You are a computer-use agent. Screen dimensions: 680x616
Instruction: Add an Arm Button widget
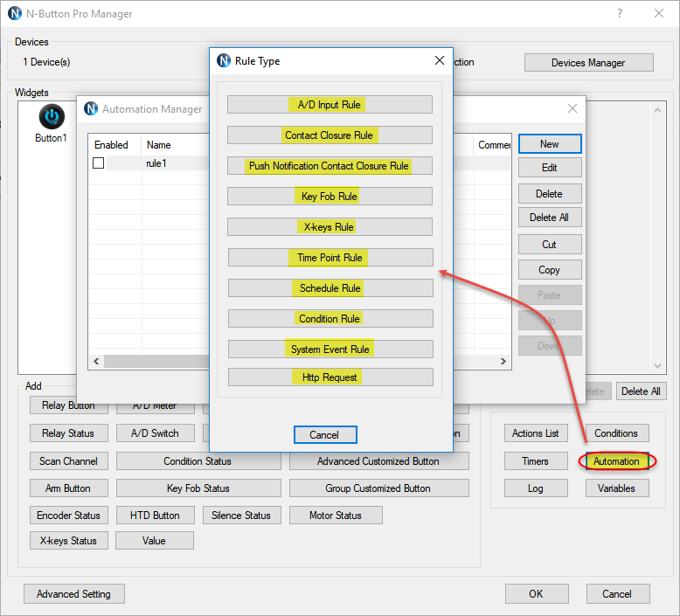pos(68,488)
